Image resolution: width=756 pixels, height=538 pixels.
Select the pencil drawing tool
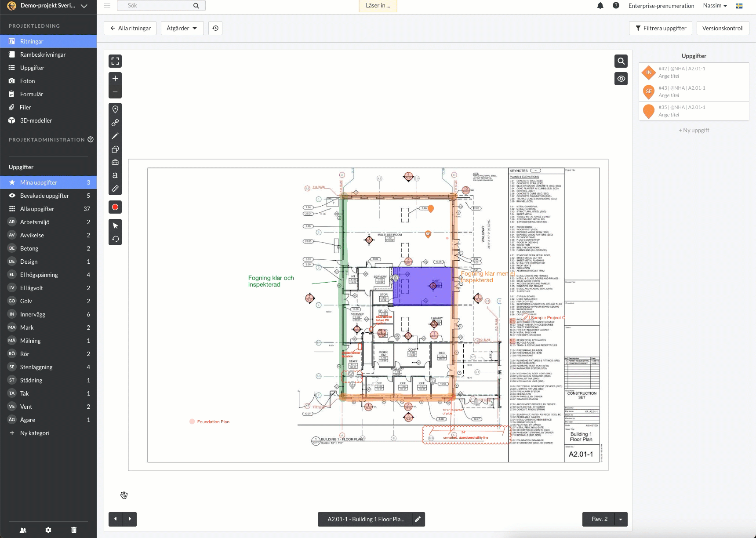[x=115, y=136]
